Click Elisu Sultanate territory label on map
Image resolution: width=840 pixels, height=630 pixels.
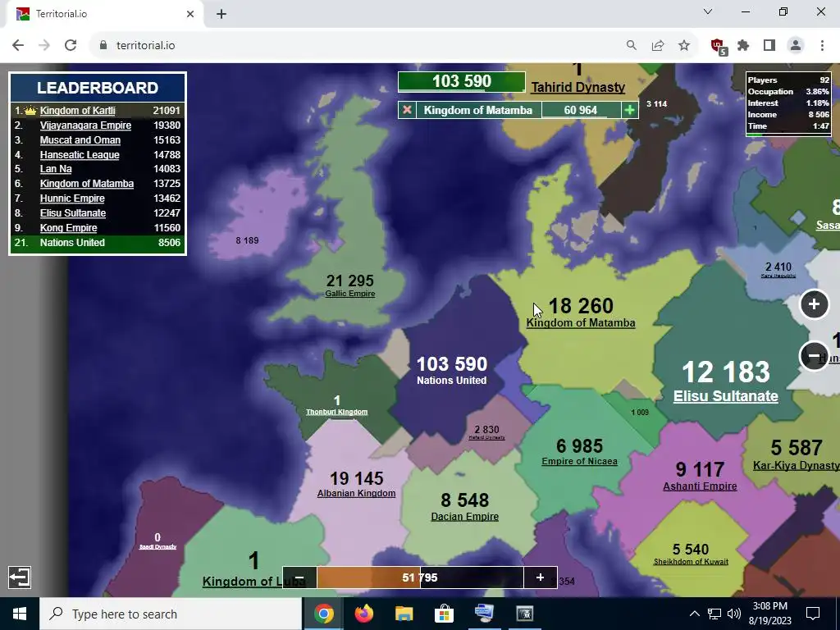[x=725, y=396]
